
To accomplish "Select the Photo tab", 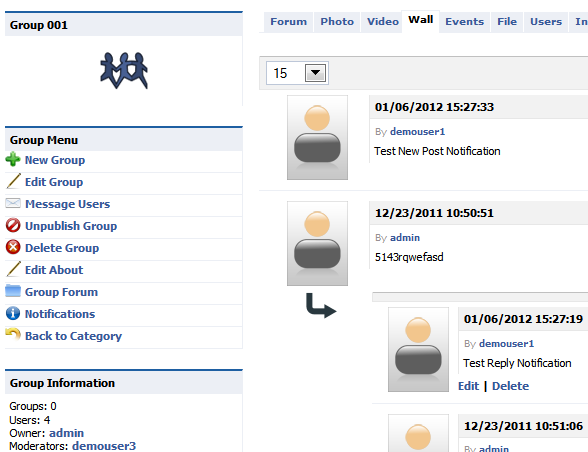I will (337, 22).
